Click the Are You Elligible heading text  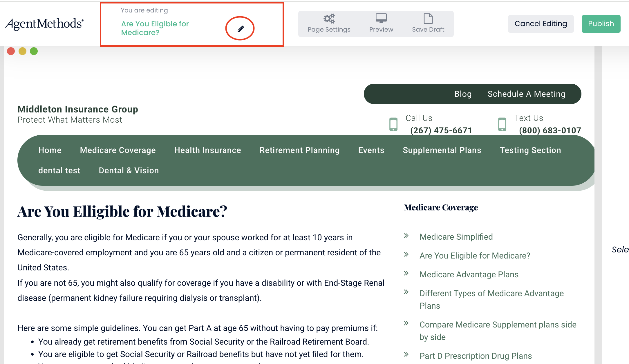pos(122,212)
